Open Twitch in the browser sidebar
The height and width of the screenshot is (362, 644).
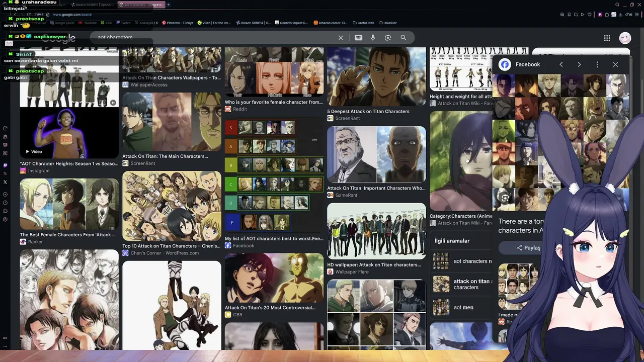tap(5, 165)
